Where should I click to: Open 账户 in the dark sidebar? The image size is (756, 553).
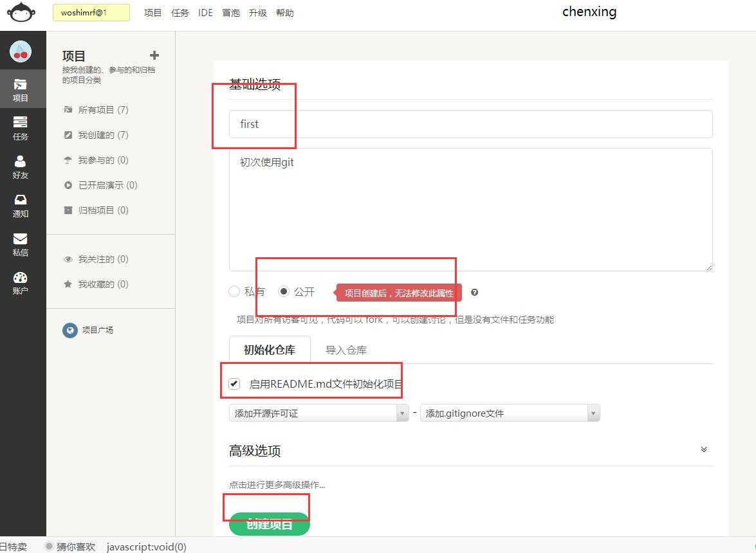20,282
